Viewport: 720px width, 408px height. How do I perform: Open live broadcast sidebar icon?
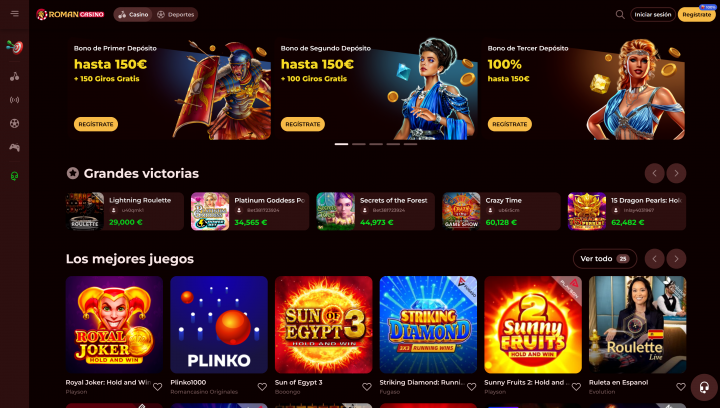point(15,100)
